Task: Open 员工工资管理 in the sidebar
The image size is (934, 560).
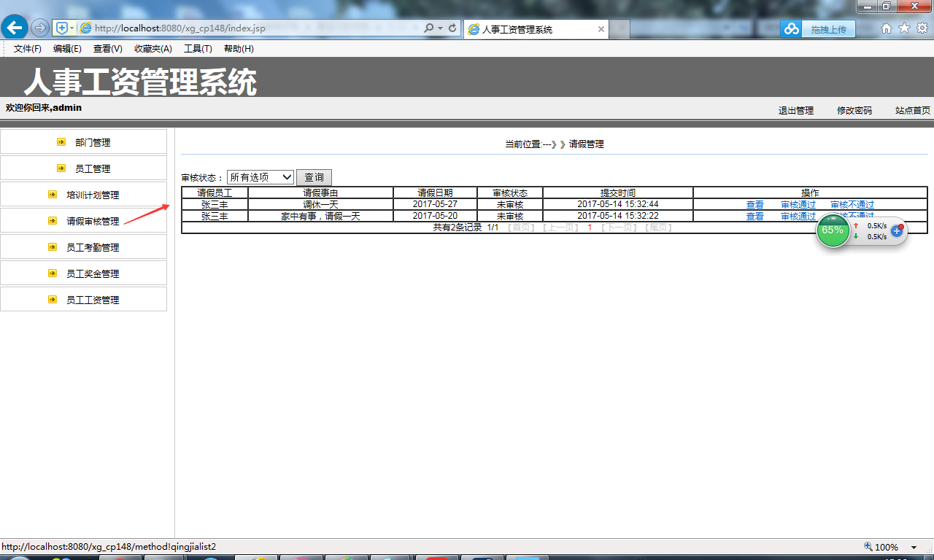Action: tap(93, 300)
